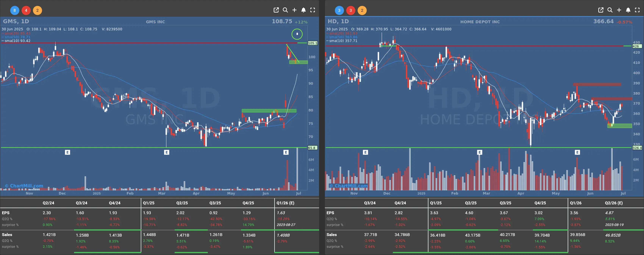Viewport: 644px width, 255px height.
Task: Click the GMS EPS estimate 1.63
Action: point(281,213)
